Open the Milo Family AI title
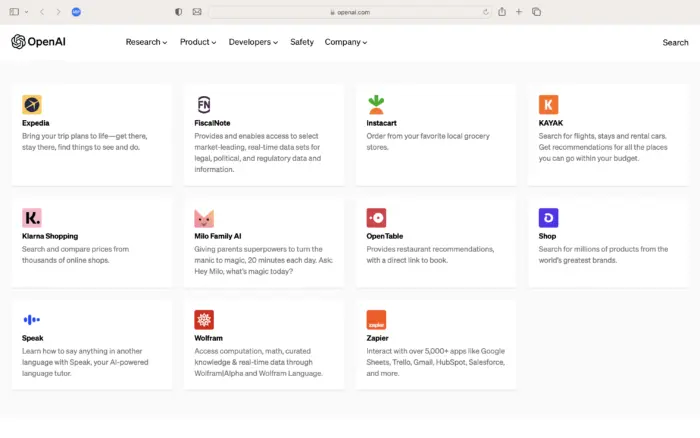This screenshot has width=700, height=438. tap(217, 236)
